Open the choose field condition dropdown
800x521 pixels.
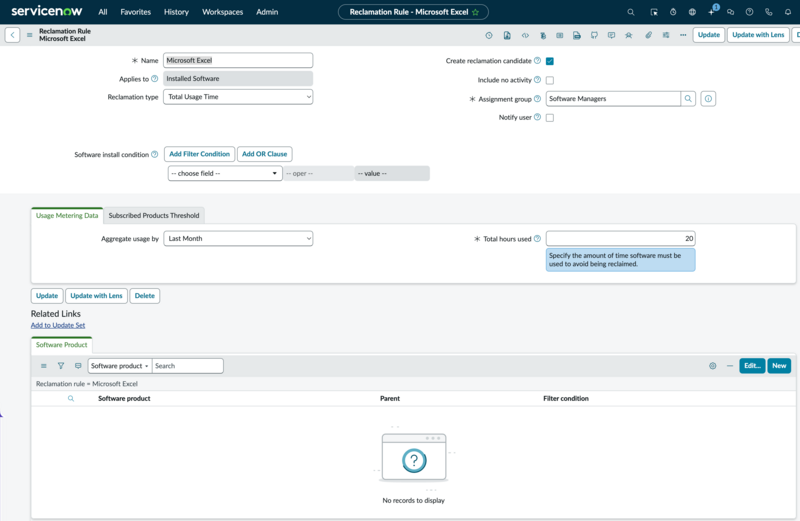pyautogui.click(x=224, y=173)
